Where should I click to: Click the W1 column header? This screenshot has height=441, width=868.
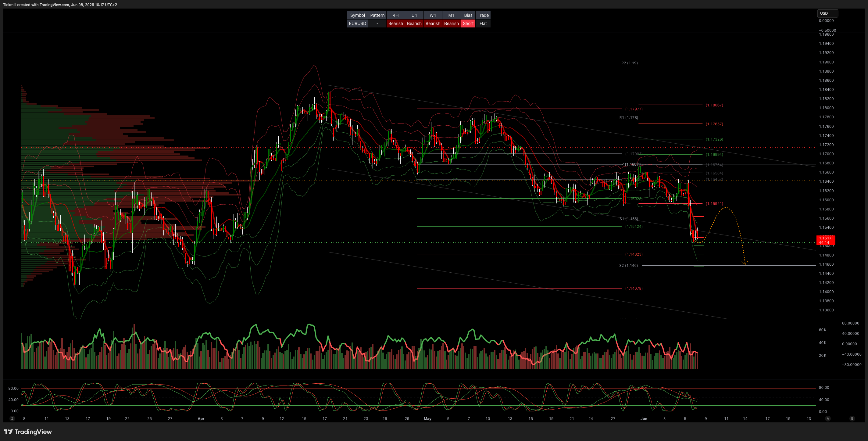click(433, 15)
